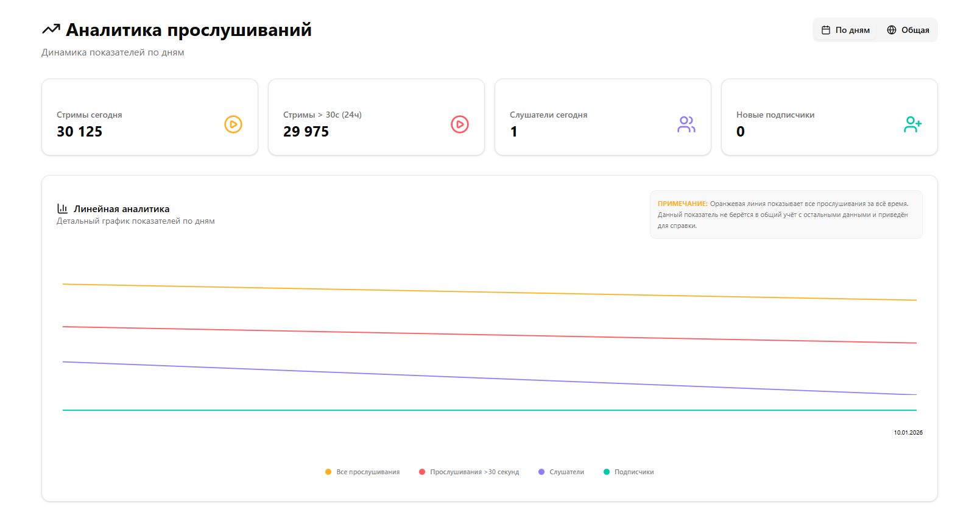Click the red play icon in Стримы >30с
Viewport: 980px width, 523px height.
(x=460, y=124)
